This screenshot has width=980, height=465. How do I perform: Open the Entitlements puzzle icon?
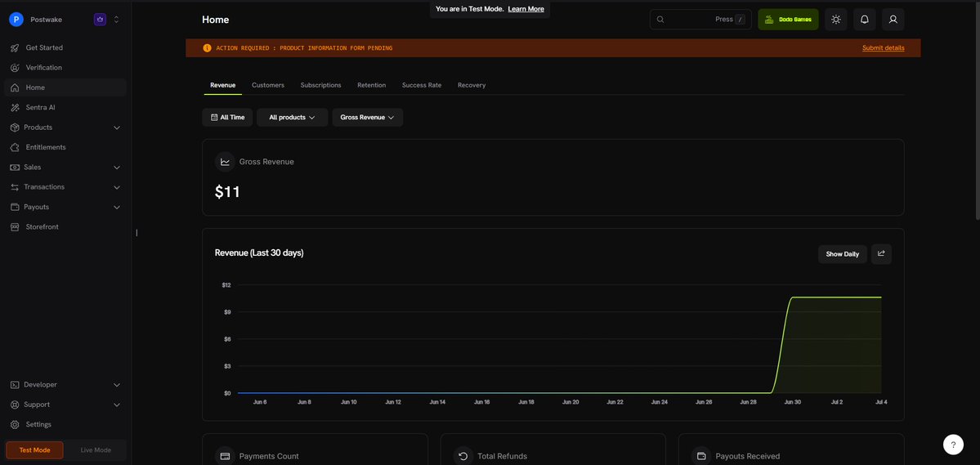pos(15,147)
